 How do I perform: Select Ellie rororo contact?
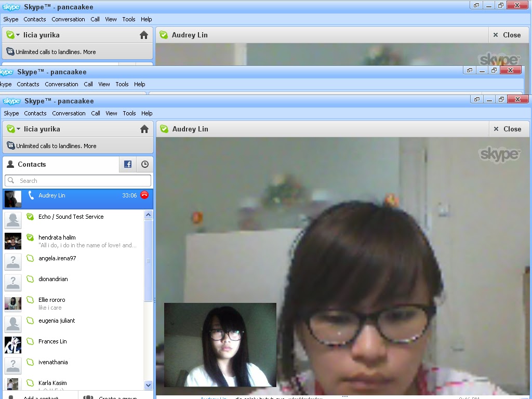click(74, 303)
